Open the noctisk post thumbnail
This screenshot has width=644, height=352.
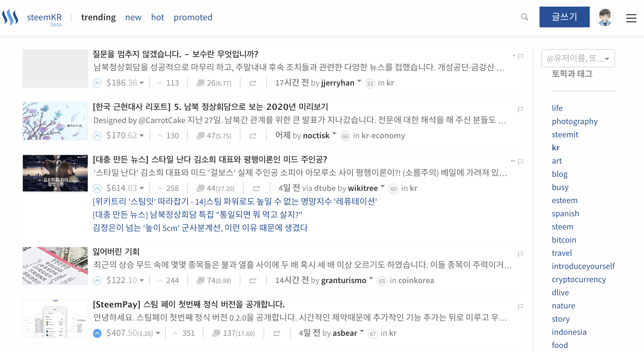[x=55, y=121]
